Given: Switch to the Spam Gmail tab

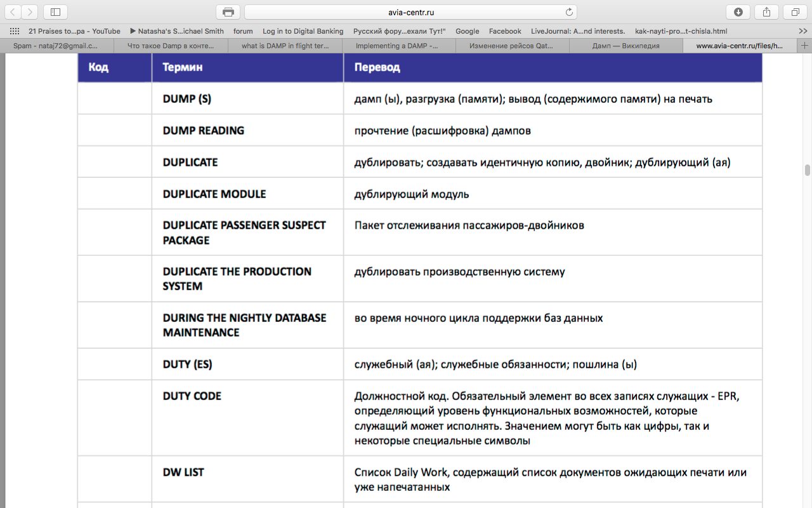Looking at the screenshot, I should tap(56, 46).
